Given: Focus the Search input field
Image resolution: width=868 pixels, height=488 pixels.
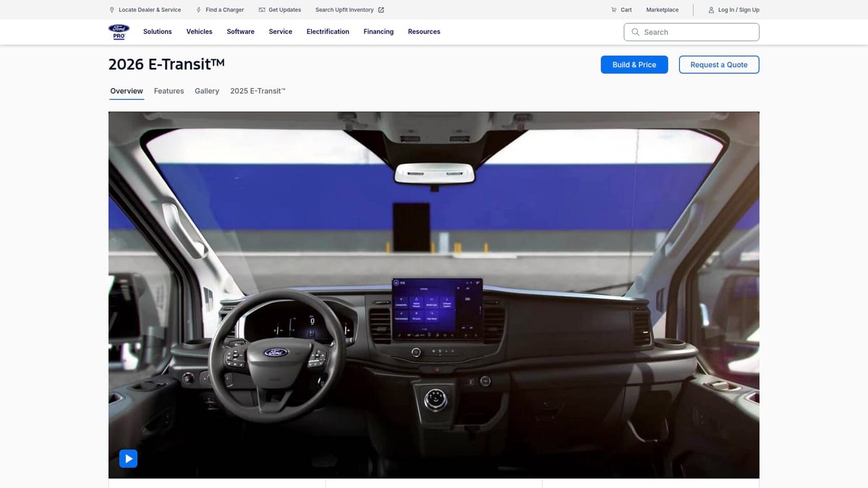Looking at the screenshot, I should [698, 32].
